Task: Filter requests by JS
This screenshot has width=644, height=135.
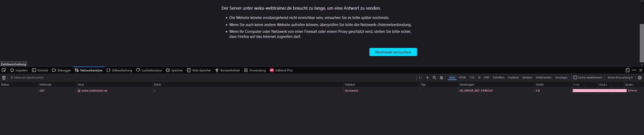Action: click(x=479, y=78)
